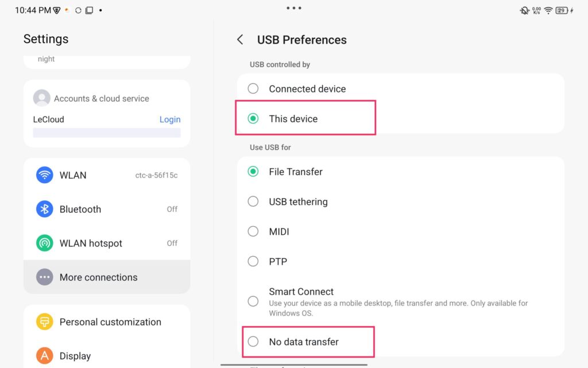
Task: Enable USB tethering option
Action: [x=253, y=202]
